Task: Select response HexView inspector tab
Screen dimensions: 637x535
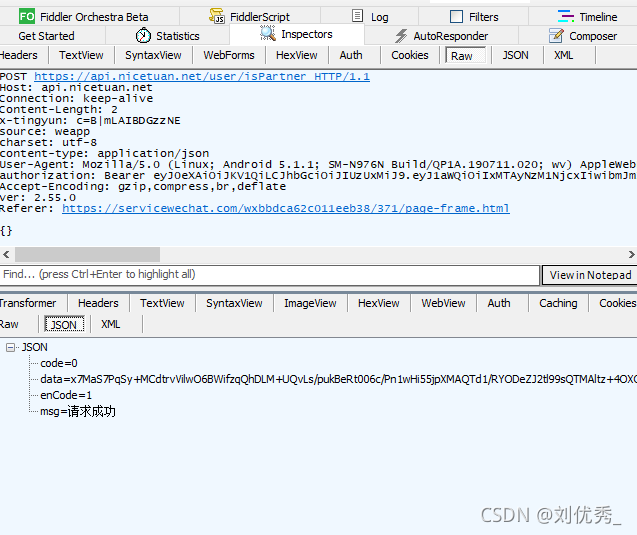Action: point(379,303)
